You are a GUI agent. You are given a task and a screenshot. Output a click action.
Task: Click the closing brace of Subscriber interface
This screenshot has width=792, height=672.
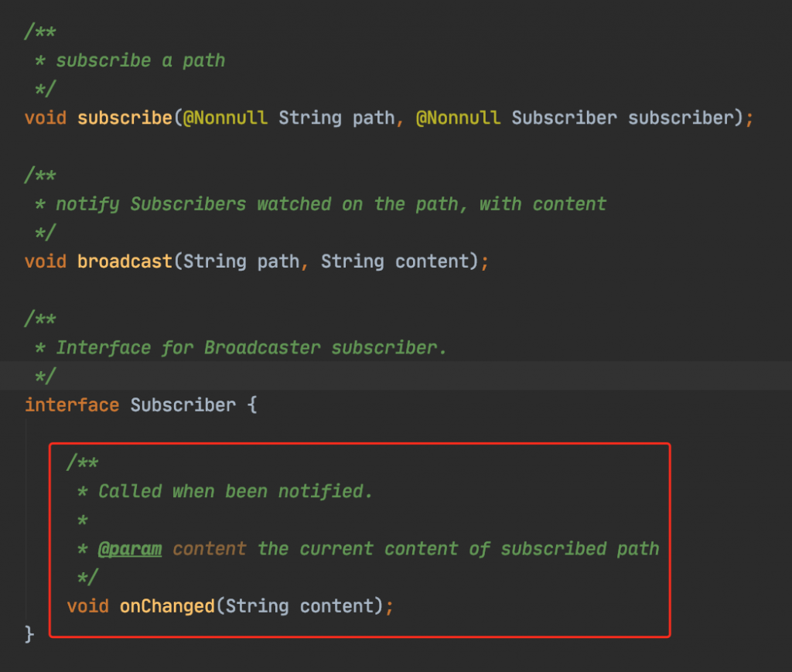click(x=30, y=635)
